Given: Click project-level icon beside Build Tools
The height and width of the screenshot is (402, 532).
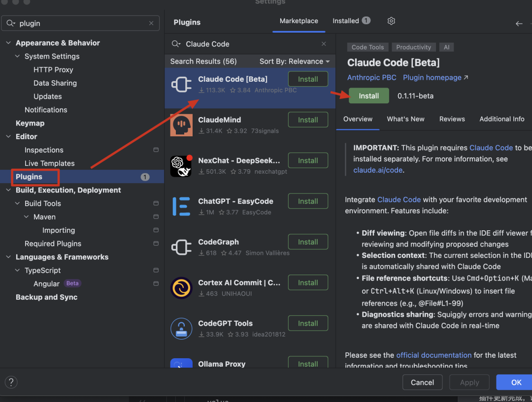Looking at the screenshot, I should click(156, 203).
